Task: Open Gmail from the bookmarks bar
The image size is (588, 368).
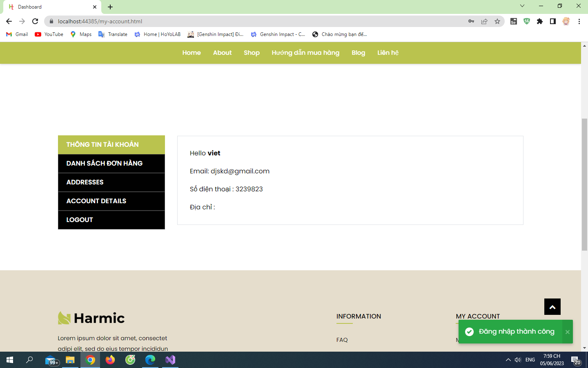Action: [x=16, y=34]
